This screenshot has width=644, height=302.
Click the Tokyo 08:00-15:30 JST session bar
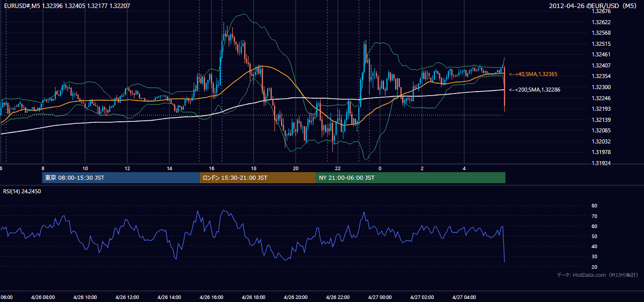click(121, 178)
